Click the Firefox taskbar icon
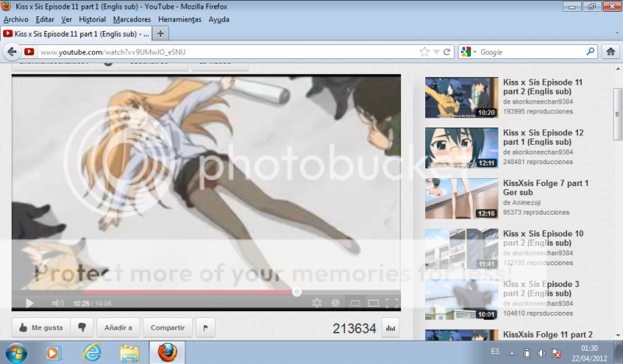This screenshot has height=364, width=623. pos(167,352)
